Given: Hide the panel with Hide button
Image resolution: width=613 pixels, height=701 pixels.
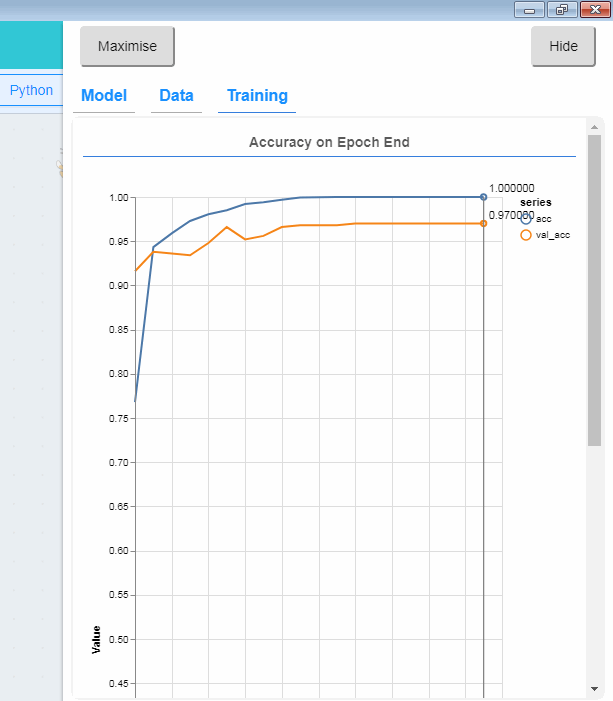Looking at the screenshot, I should (x=563, y=46).
